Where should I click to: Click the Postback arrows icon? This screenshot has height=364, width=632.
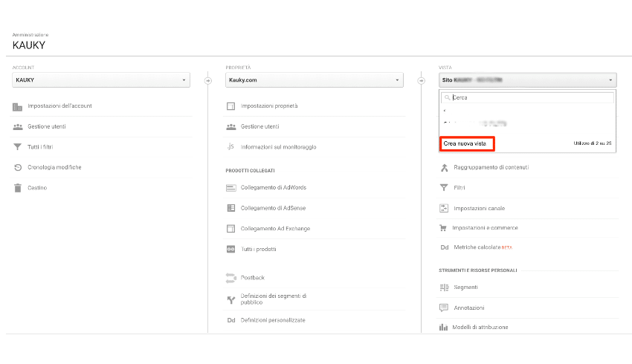231,278
